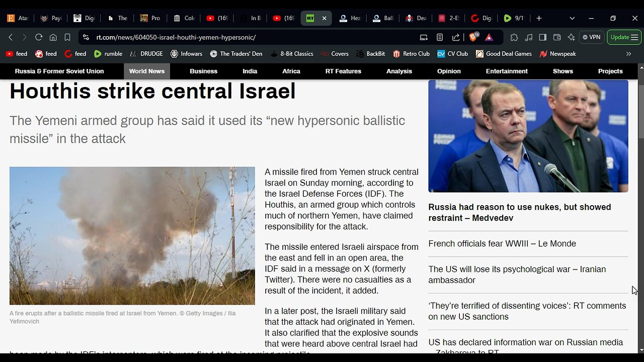The height and width of the screenshot is (362, 644).
Task: Open The Traders' Den bookmark
Action: point(236,54)
